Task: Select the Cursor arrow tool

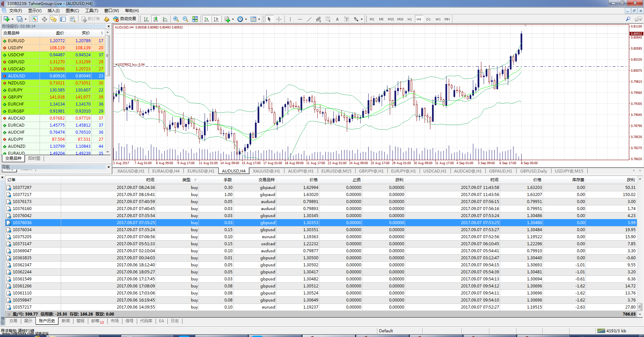Action: click(x=269, y=19)
